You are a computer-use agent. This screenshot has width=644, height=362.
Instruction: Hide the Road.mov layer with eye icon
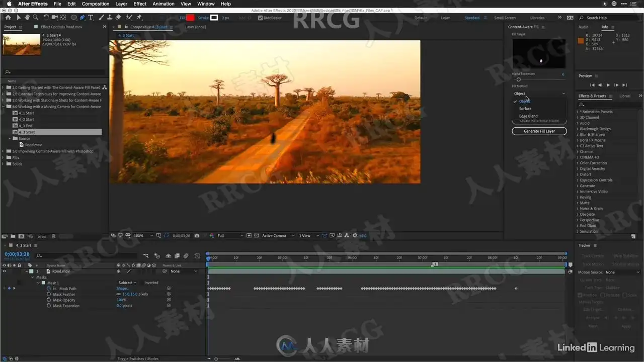5,271
